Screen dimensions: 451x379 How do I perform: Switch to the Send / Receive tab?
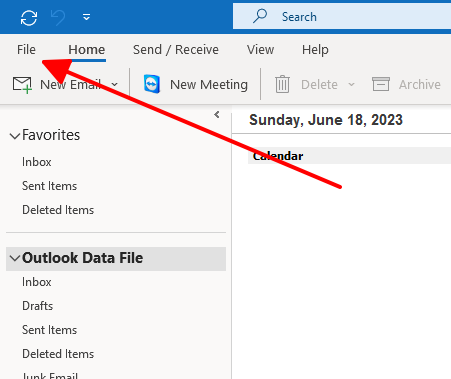[176, 50]
